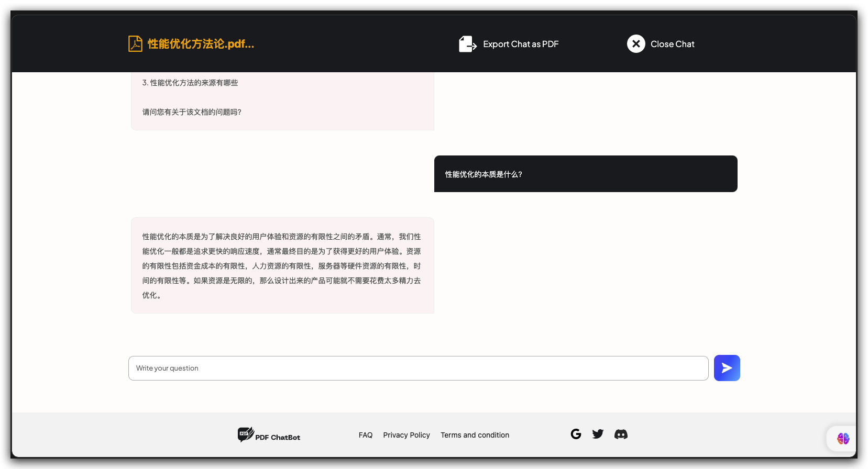
Task: Click the text 3. 性能优化方法的来源有哪些
Action: pyautogui.click(x=190, y=83)
